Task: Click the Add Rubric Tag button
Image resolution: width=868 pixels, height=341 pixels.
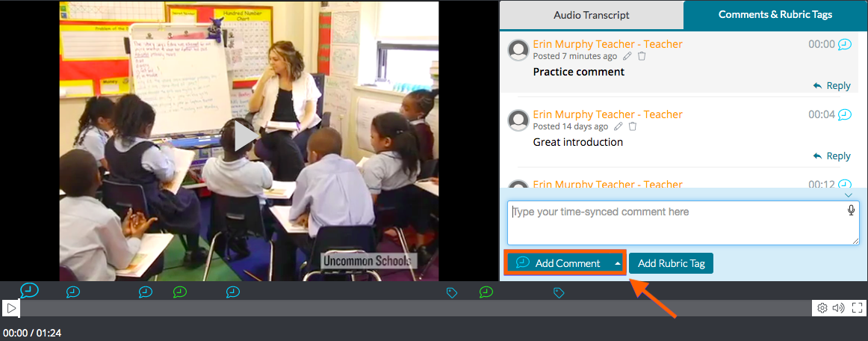Action: [x=671, y=263]
